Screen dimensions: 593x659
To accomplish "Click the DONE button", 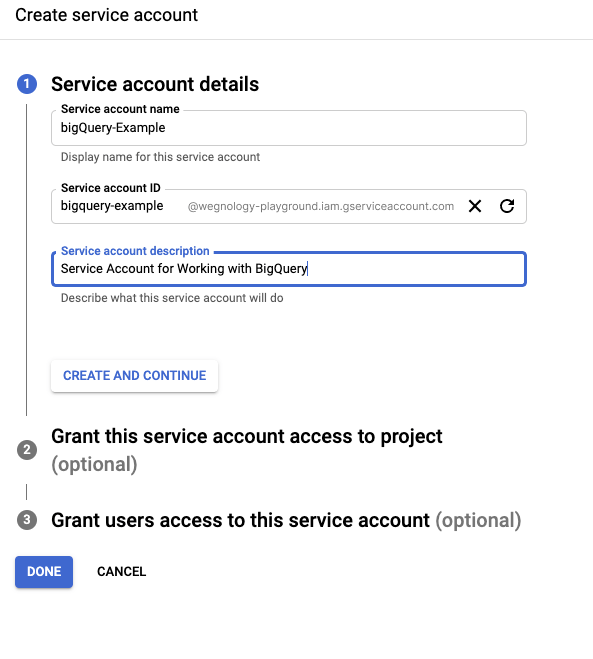I will click(x=44, y=572).
